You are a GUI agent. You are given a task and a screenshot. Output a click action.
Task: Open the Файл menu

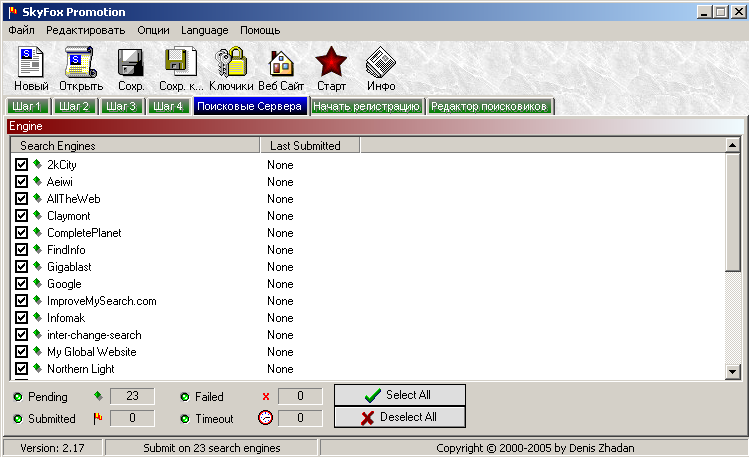21,30
